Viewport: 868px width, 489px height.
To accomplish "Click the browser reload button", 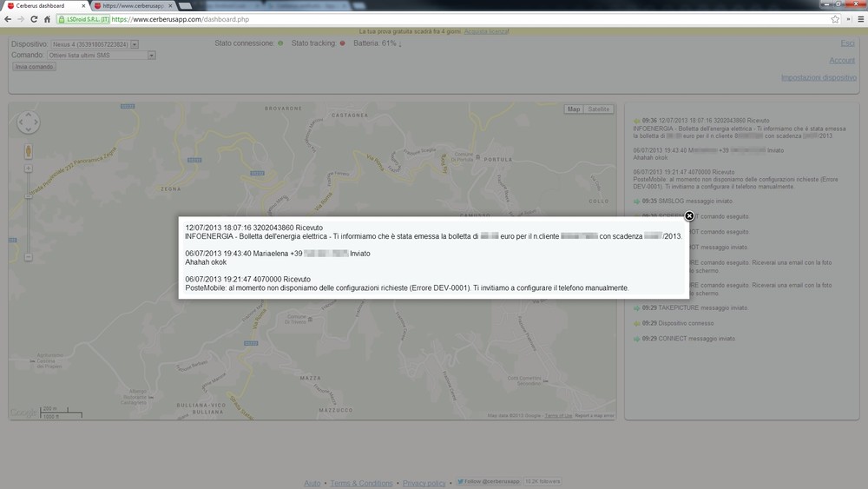I will (x=32, y=19).
